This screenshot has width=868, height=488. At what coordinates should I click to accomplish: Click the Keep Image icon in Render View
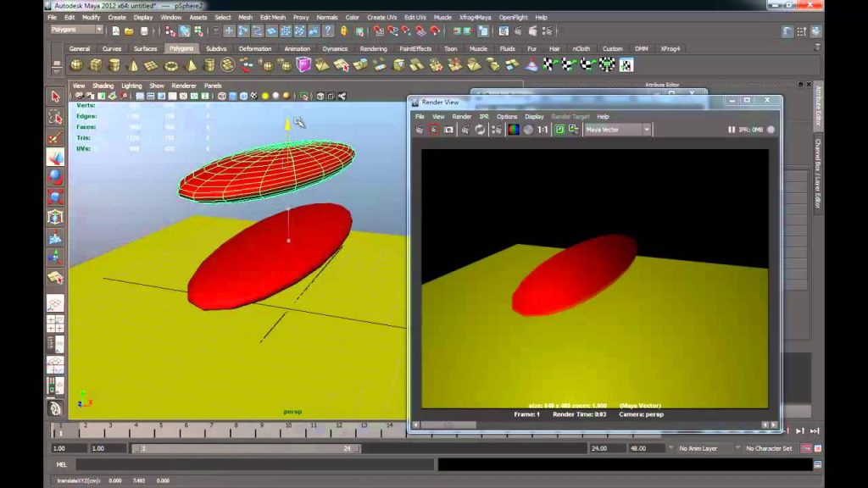[559, 130]
